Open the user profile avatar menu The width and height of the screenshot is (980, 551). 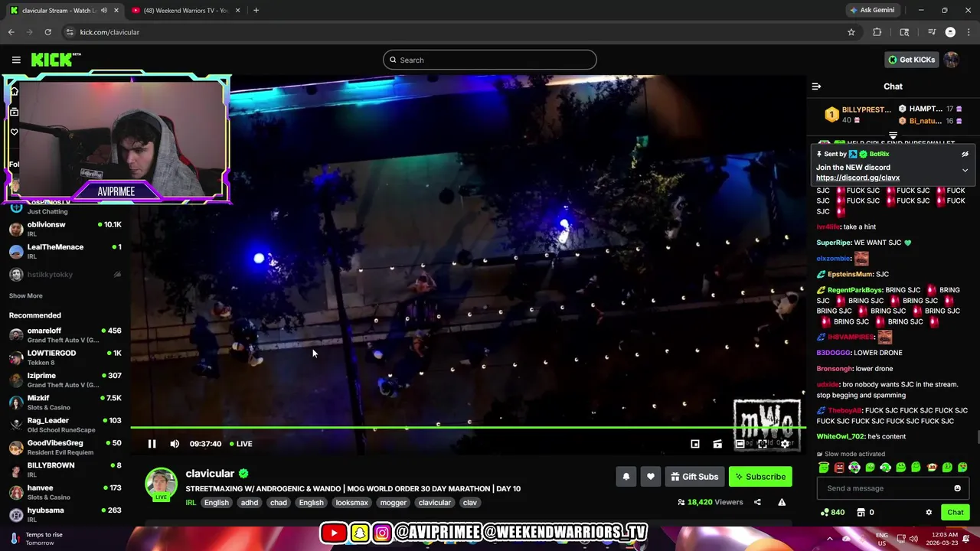click(x=951, y=60)
